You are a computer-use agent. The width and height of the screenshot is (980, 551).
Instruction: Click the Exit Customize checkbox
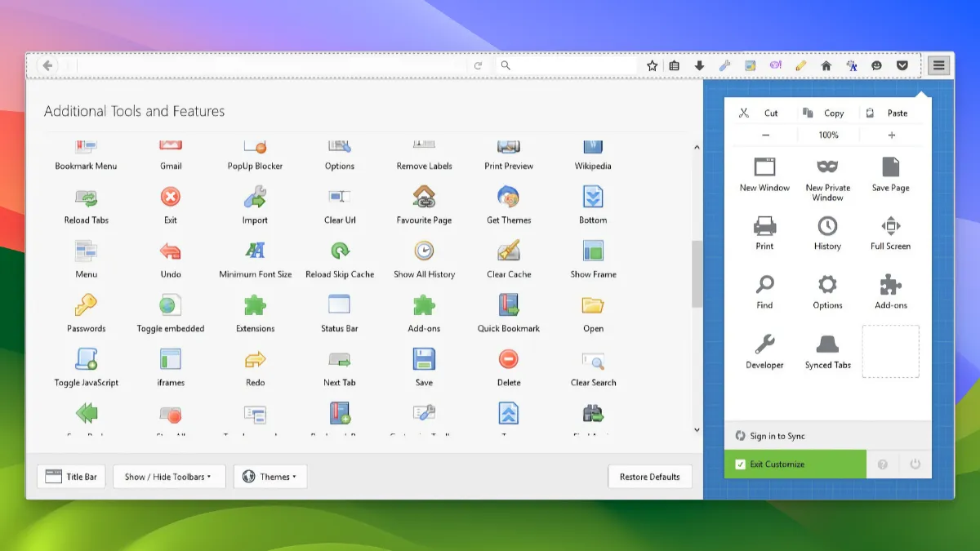coord(741,464)
